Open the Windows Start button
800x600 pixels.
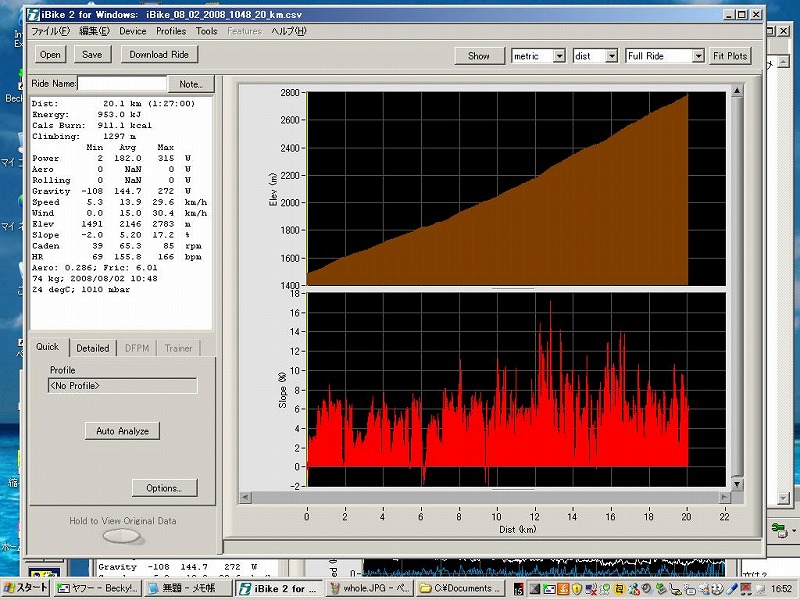[25, 589]
